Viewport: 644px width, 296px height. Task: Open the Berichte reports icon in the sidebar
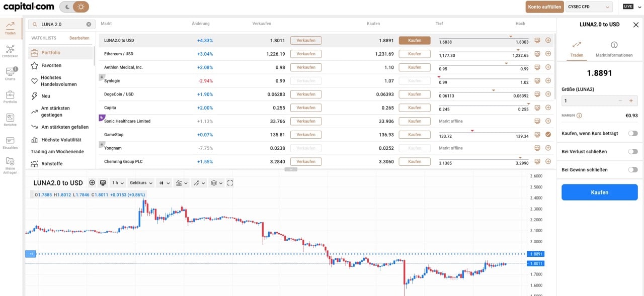pyautogui.click(x=10, y=120)
